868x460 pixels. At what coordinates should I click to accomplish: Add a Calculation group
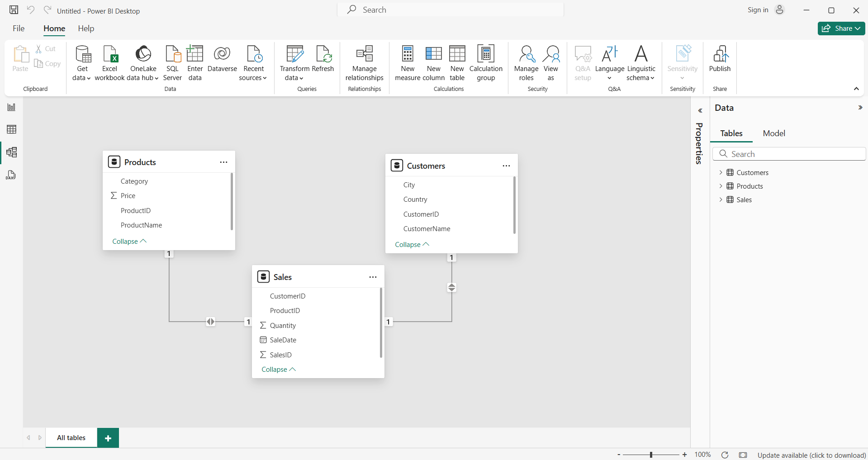tap(486, 63)
